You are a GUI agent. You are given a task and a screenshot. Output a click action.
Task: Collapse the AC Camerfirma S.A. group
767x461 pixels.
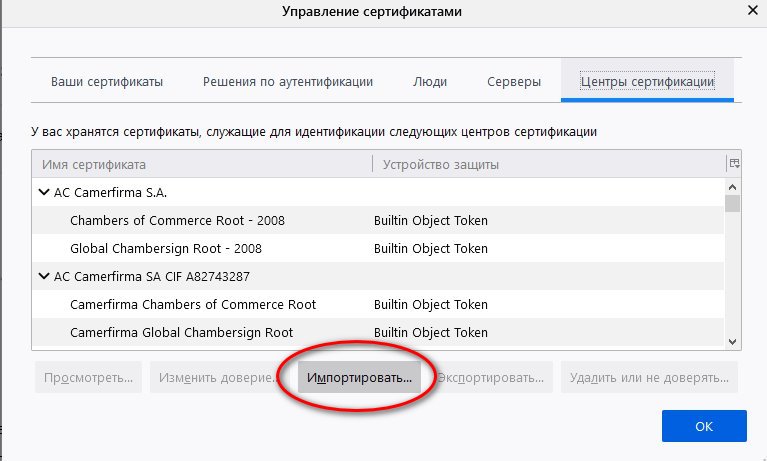pyautogui.click(x=44, y=192)
